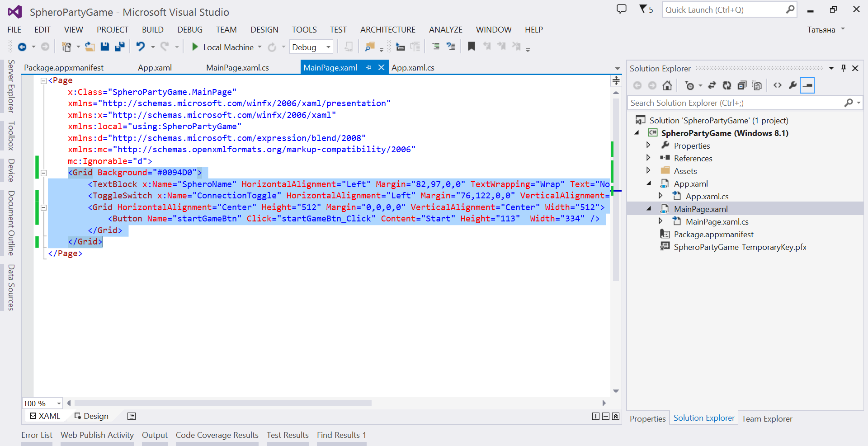Collapse the inner centered Grid outlining box

pos(43,208)
